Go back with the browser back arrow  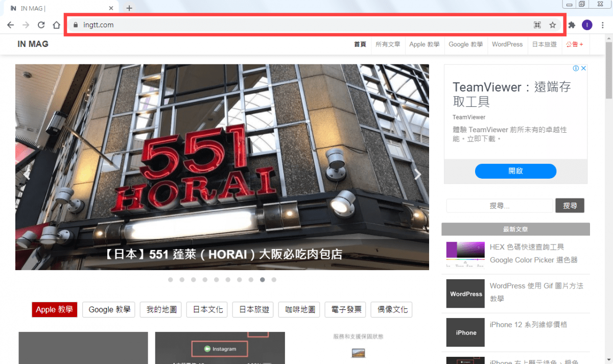tap(10, 25)
